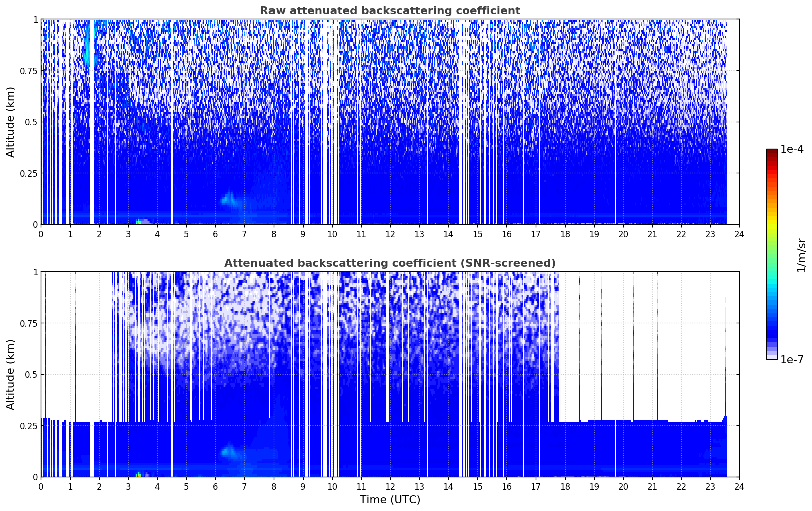Viewport: 812px width, 511px height.
Task: Click the top plot's "0.5" altitude tick
Action: (x=31, y=122)
